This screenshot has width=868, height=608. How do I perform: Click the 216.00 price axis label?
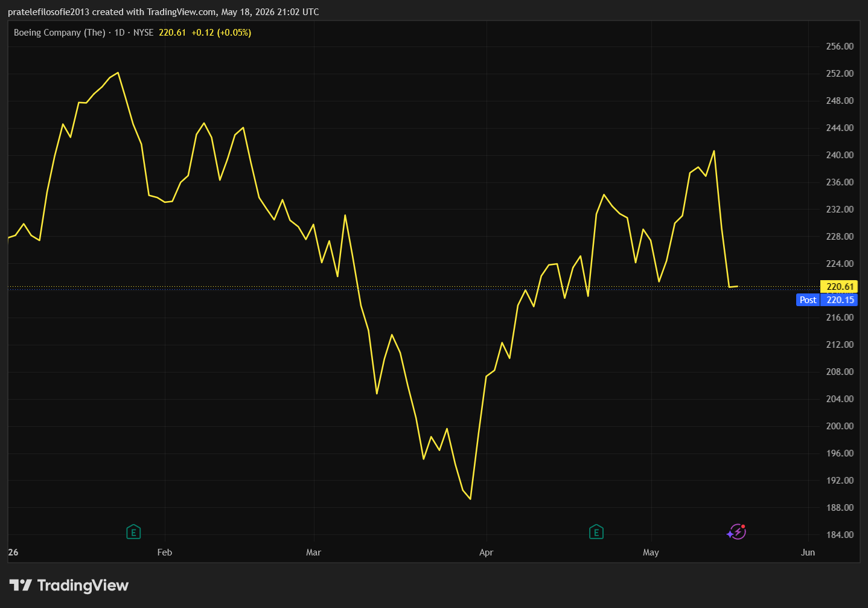840,318
